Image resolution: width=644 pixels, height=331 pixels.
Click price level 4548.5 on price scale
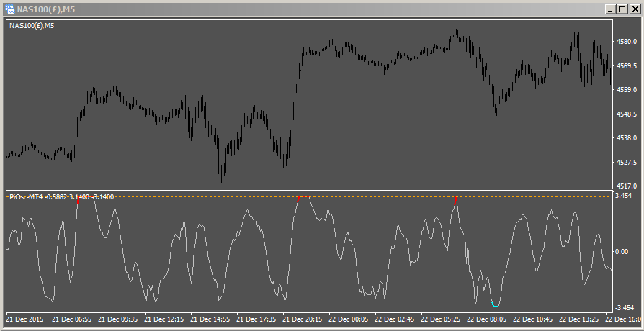pyautogui.click(x=625, y=114)
